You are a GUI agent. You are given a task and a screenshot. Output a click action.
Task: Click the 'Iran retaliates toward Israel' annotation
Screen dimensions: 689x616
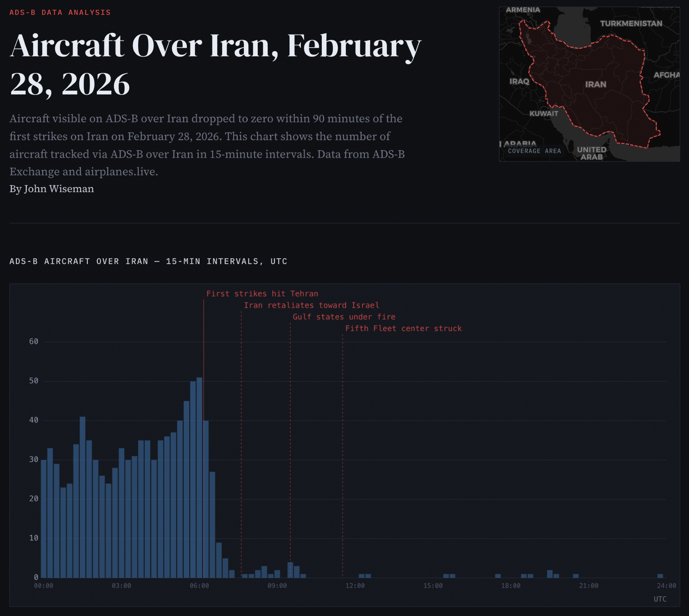pyautogui.click(x=311, y=305)
